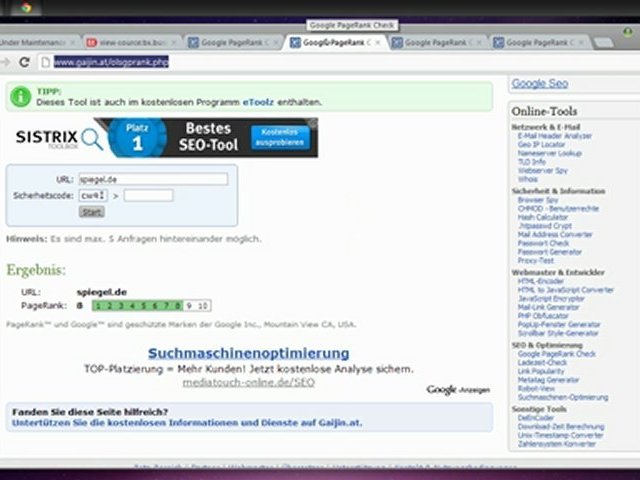
Task: Select the last Google PageRank tab
Action: 540,43
